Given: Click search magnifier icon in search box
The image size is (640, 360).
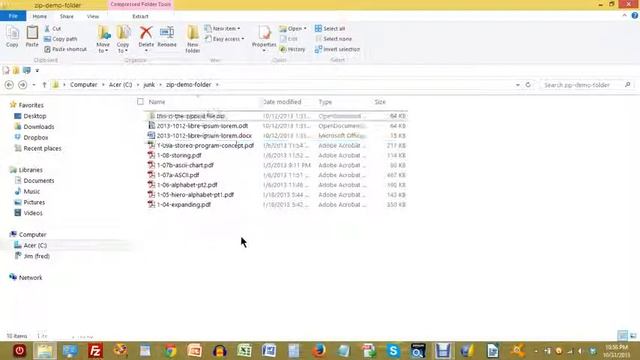Looking at the screenshot, I should click(x=627, y=85).
